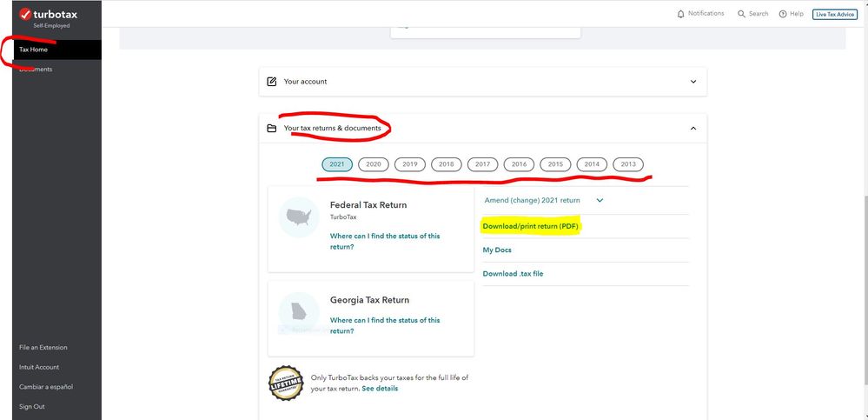Select the 2020 tax year pill
Viewport: 868px width, 420px height.
(x=374, y=164)
